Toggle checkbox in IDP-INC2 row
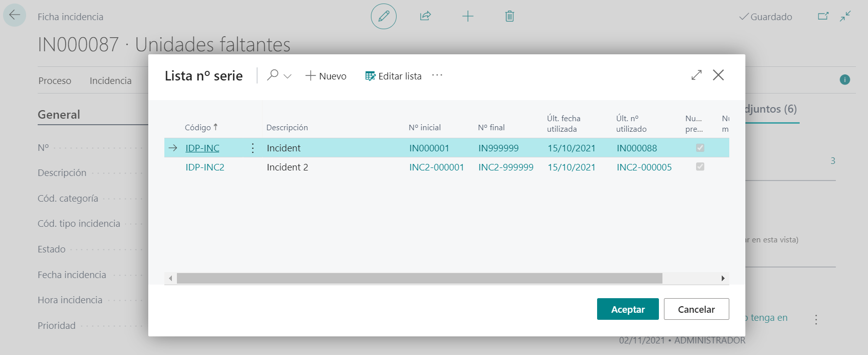This screenshot has height=355, width=868. pos(700,167)
